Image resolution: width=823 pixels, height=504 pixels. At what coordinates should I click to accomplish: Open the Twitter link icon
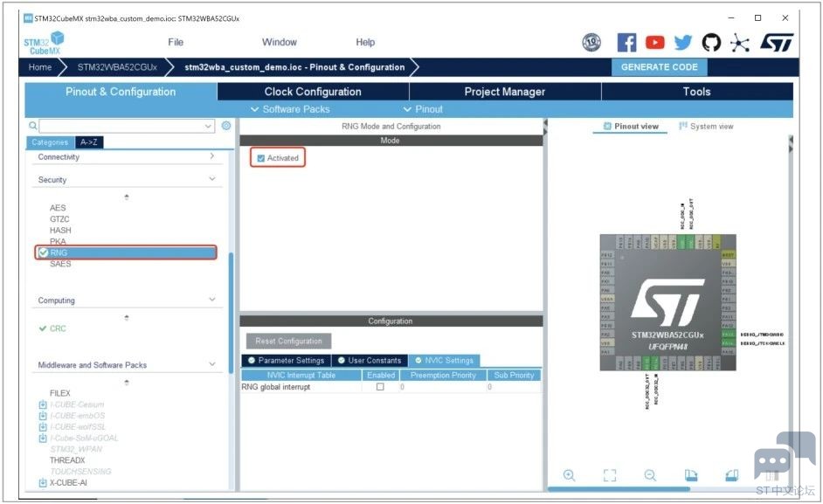click(x=683, y=43)
